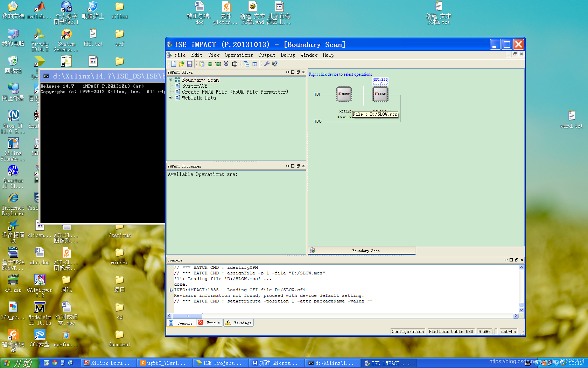Select SystemACE in iMPACT Flows
Screen dimensions: 588x368
(x=195, y=86)
